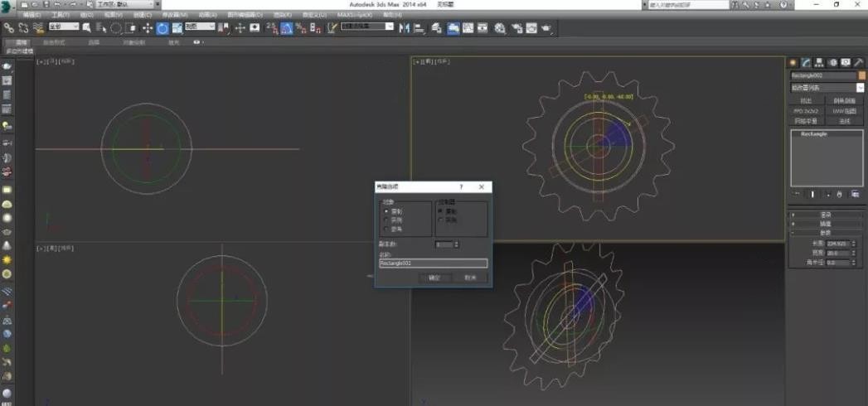Click the Render Setup icon
Viewport: 868px width, 406px height.
tap(515, 28)
